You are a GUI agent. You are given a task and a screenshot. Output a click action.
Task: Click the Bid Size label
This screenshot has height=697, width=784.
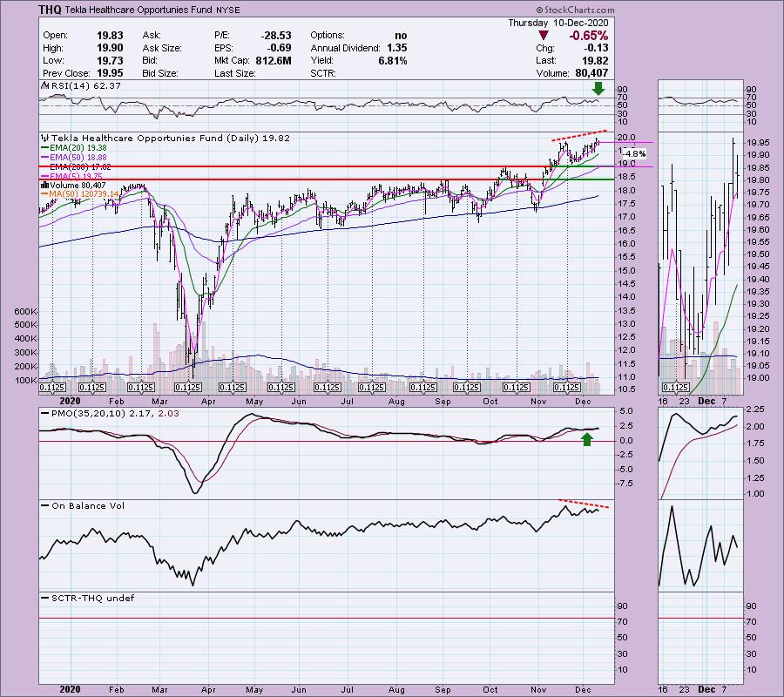[160, 73]
